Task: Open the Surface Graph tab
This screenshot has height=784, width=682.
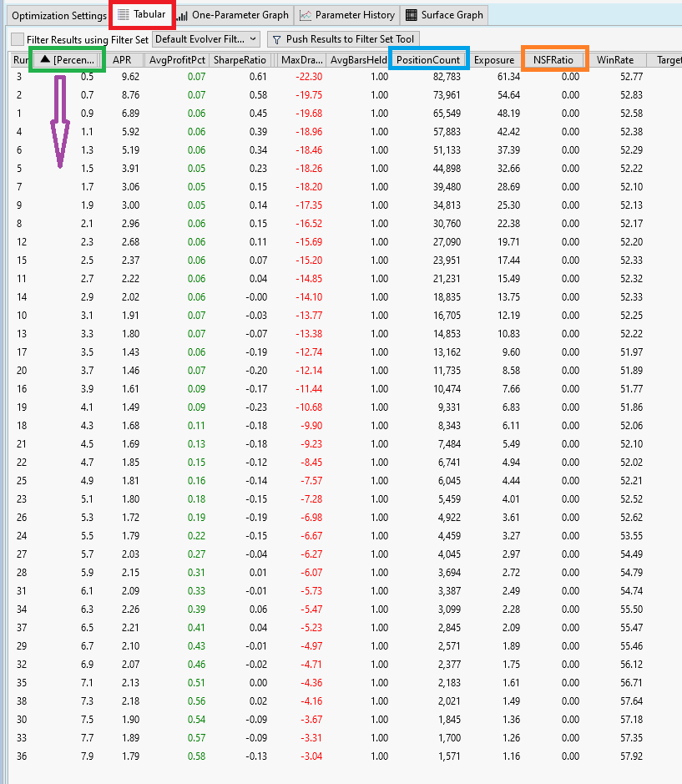Action: click(444, 15)
